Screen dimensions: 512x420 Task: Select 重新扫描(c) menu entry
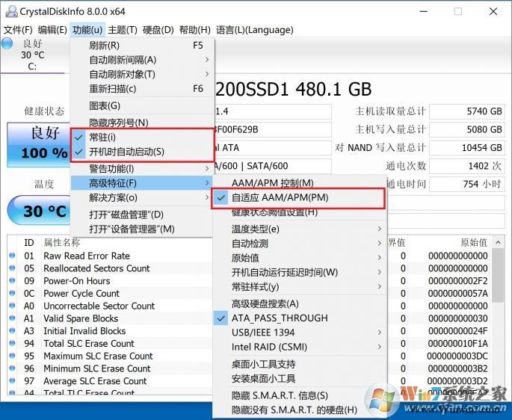point(142,88)
